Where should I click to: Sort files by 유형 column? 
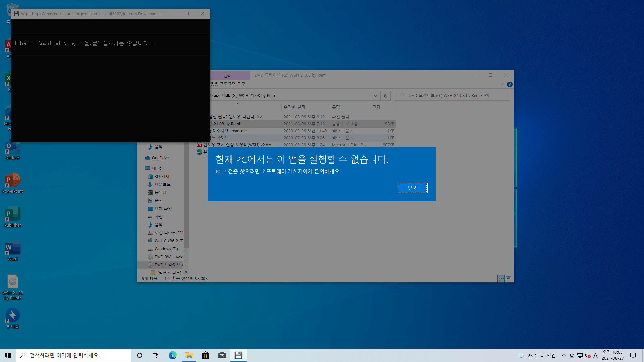[x=350, y=107]
